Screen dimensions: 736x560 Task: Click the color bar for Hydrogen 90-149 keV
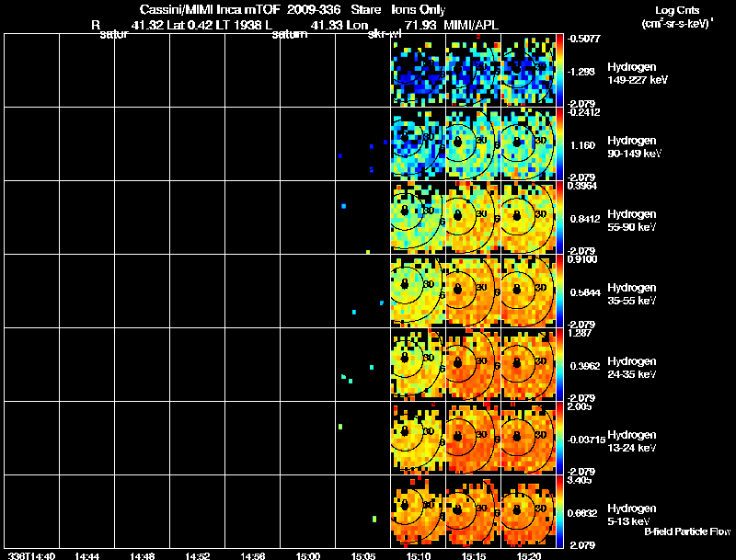(559, 144)
